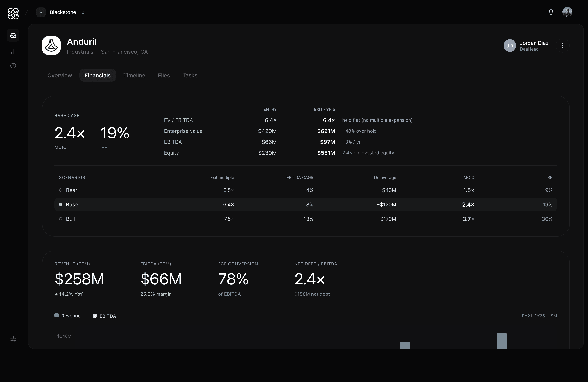Click the 'Industrials' sector label
Viewport: 588px width, 382px height.
[80, 52]
